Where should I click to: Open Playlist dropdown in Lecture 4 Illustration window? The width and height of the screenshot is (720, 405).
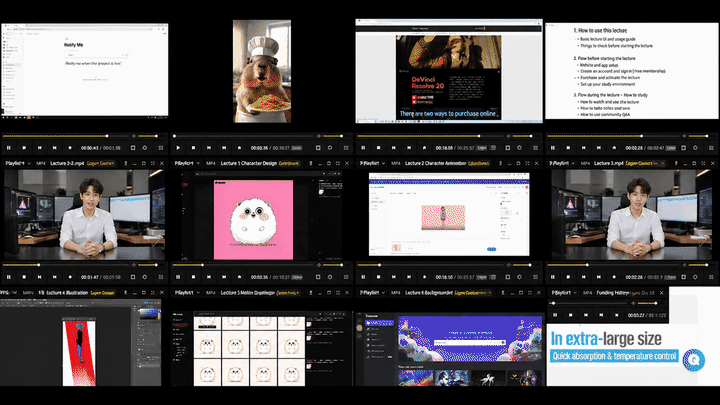tap(8, 292)
